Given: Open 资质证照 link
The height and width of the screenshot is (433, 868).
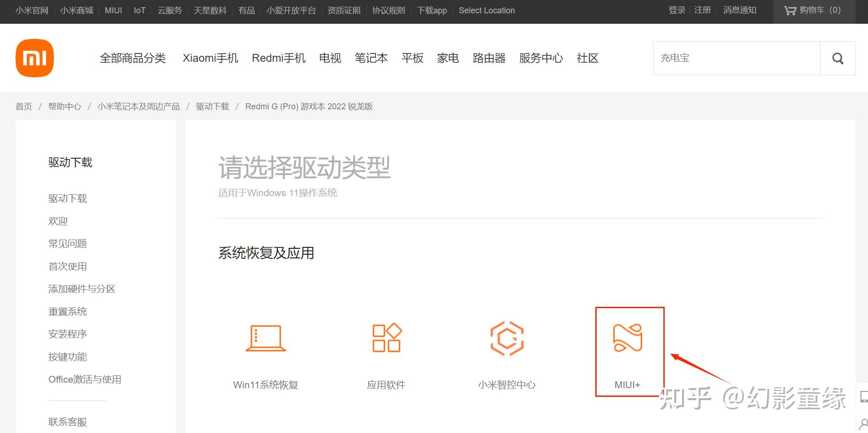Looking at the screenshot, I should coord(344,10).
